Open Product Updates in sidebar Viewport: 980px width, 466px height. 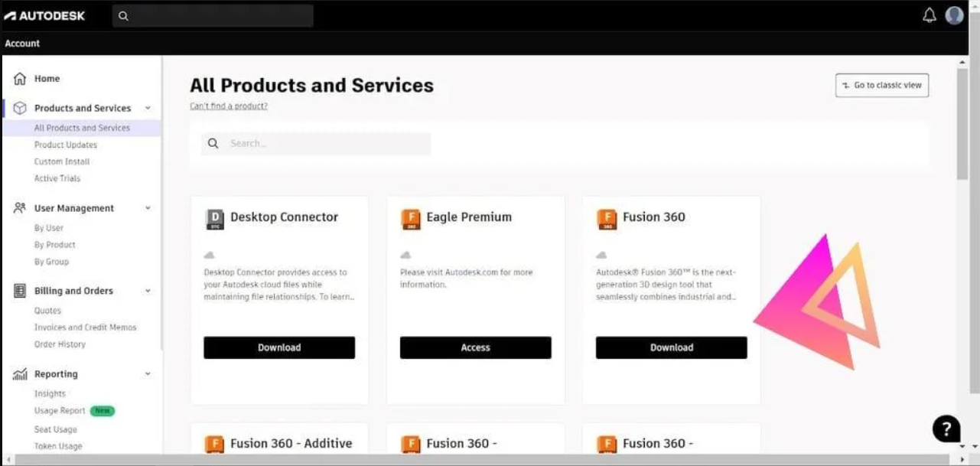pos(66,145)
